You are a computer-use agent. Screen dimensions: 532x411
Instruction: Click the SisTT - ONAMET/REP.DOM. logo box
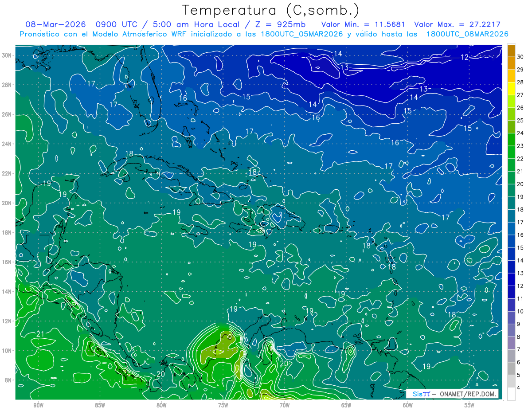pos(452,394)
